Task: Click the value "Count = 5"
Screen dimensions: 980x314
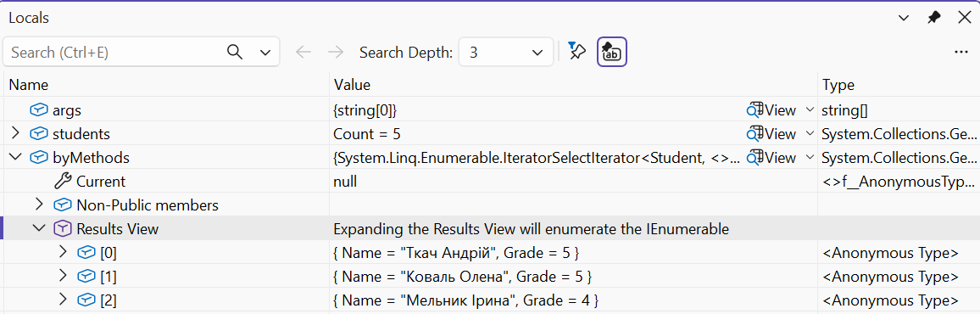Action: point(368,134)
